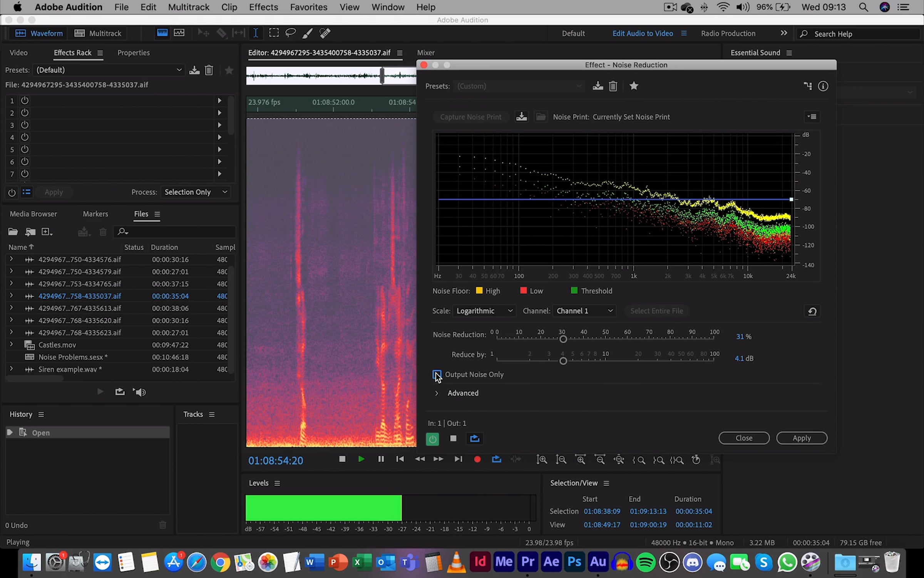924x578 pixels.
Task: Click Apply in Noise Reduction dialog
Action: 801,438
